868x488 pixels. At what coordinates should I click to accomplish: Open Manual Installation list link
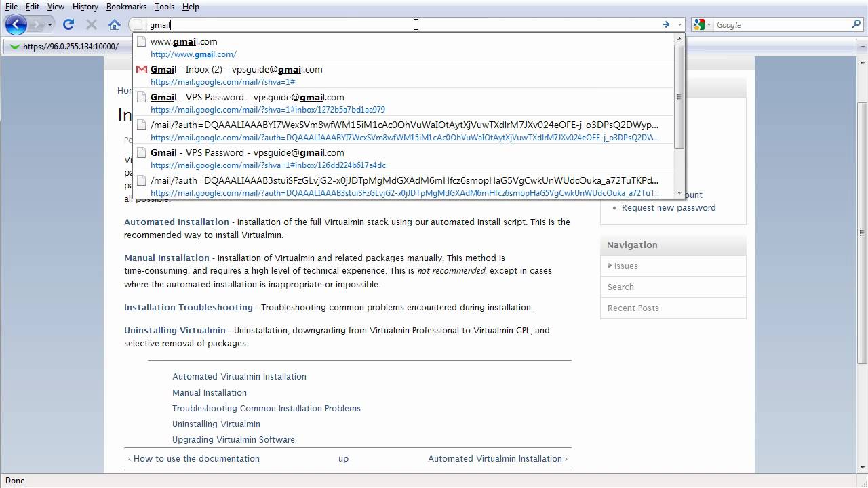coord(210,392)
